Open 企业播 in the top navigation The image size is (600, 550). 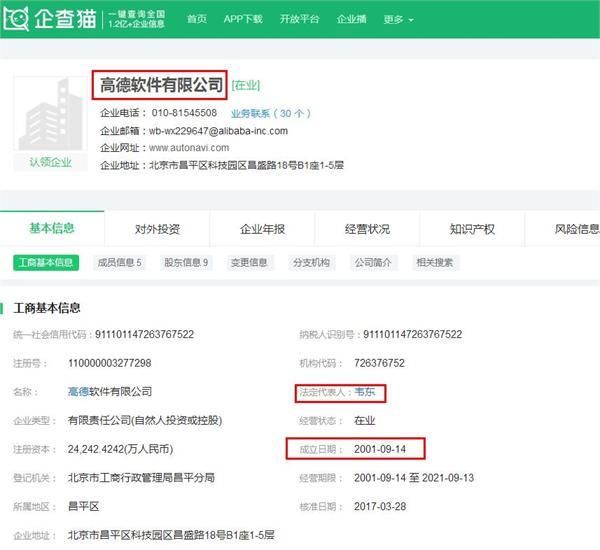(351, 19)
